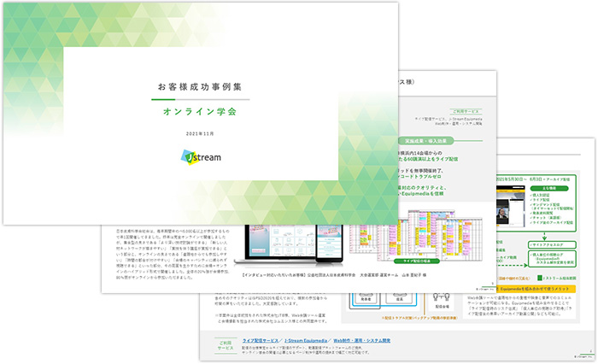This screenshot has height=364, width=598.
Task: Click the 60講演以上をライブ配信 green text line
Action: coord(429,159)
